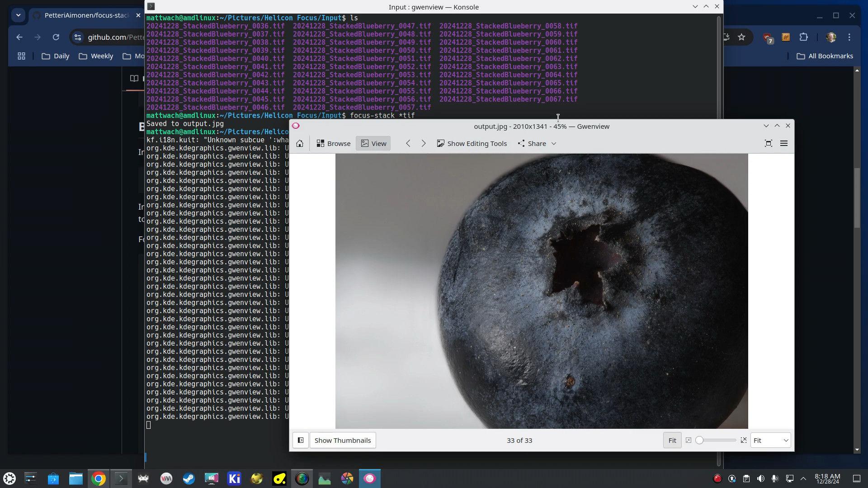Open microphone control in system tray
868x488 pixels.
(x=775, y=479)
